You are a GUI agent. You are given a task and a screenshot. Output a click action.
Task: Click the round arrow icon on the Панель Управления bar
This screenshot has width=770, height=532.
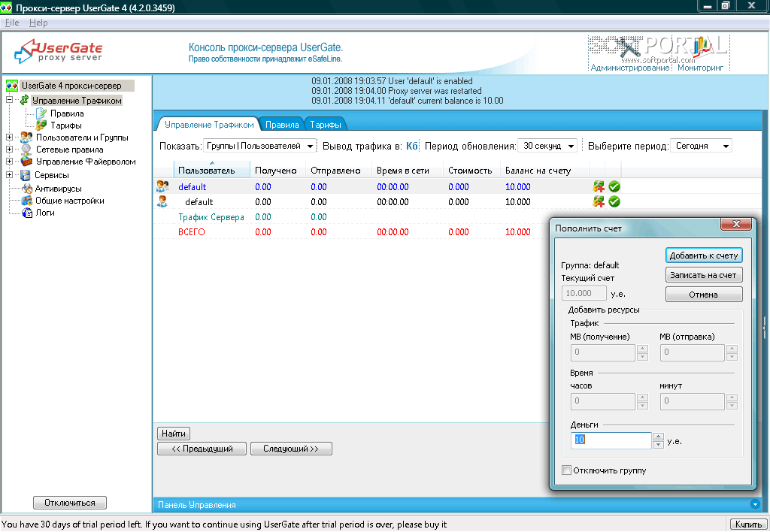pyautogui.click(x=755, y=504)
